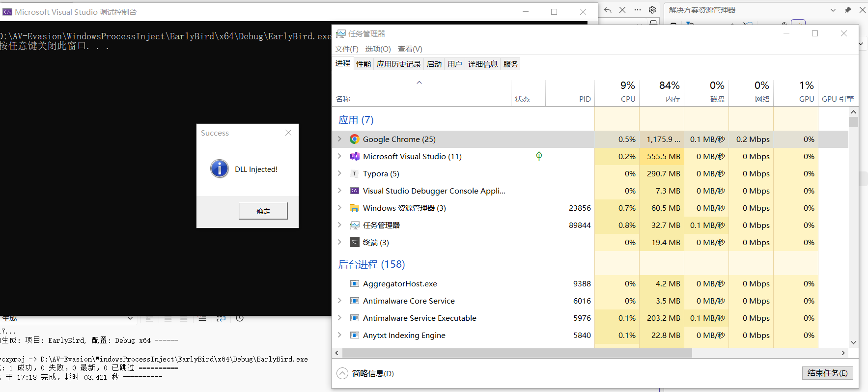
Task: Click the Anytxt Indexing Engine icon
Action: [354, 336]
